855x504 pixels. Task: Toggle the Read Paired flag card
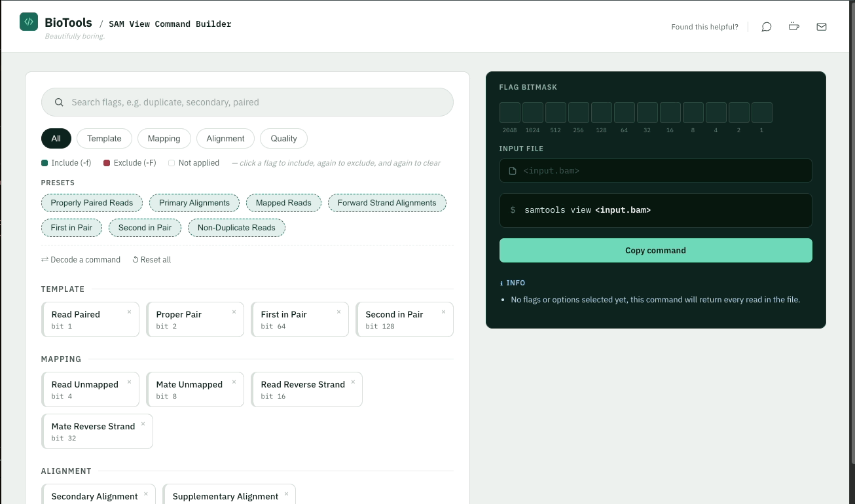90,319
